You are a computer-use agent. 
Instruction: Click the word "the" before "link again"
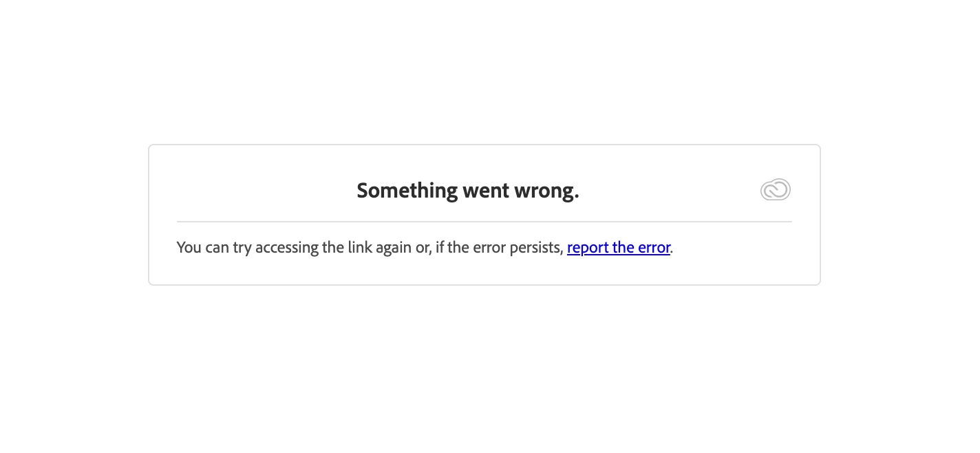click(x=333, y=247)
